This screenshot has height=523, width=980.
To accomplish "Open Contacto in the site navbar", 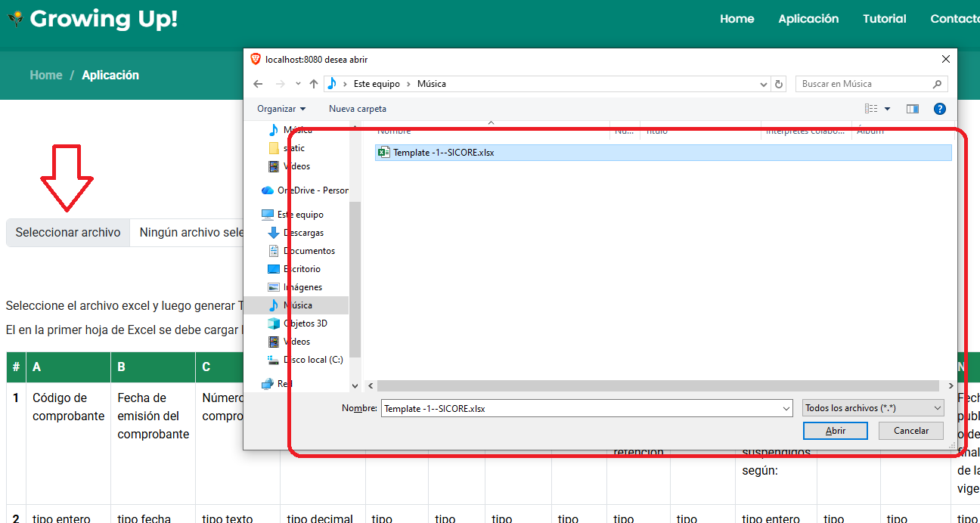I will tap(955, 19).
